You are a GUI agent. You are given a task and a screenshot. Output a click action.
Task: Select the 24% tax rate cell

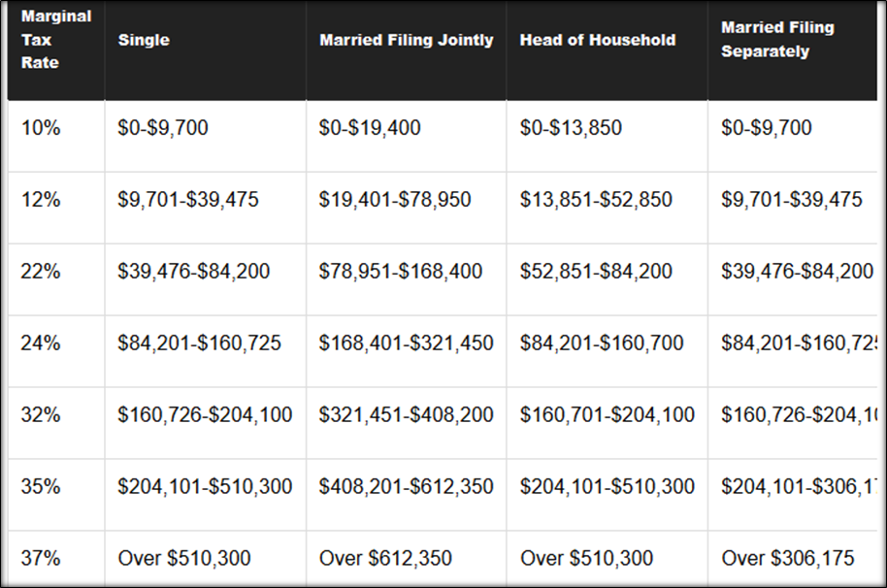click(40, 343)
